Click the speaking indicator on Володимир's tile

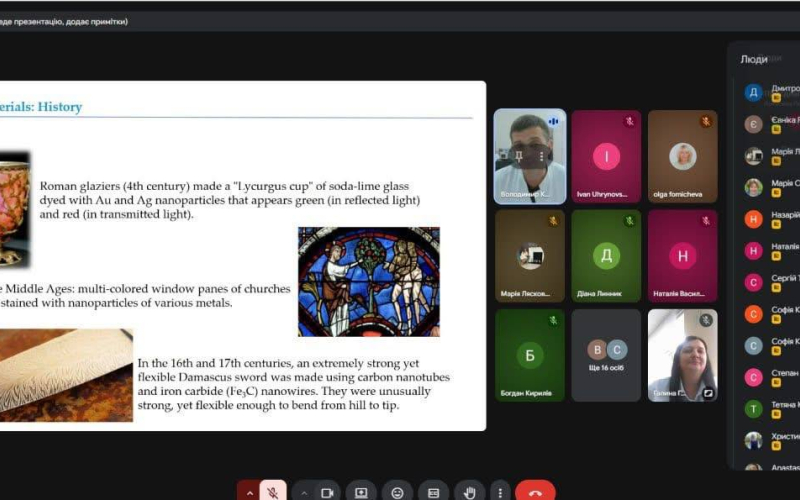554,121
